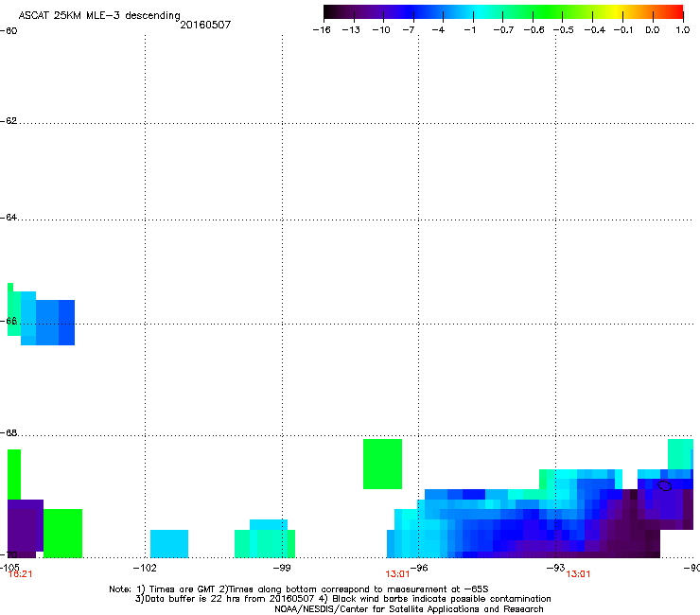This screenshot has height=615, width=700.
Task: Click the '0.0' color scale label
Action: pos(653,30)
